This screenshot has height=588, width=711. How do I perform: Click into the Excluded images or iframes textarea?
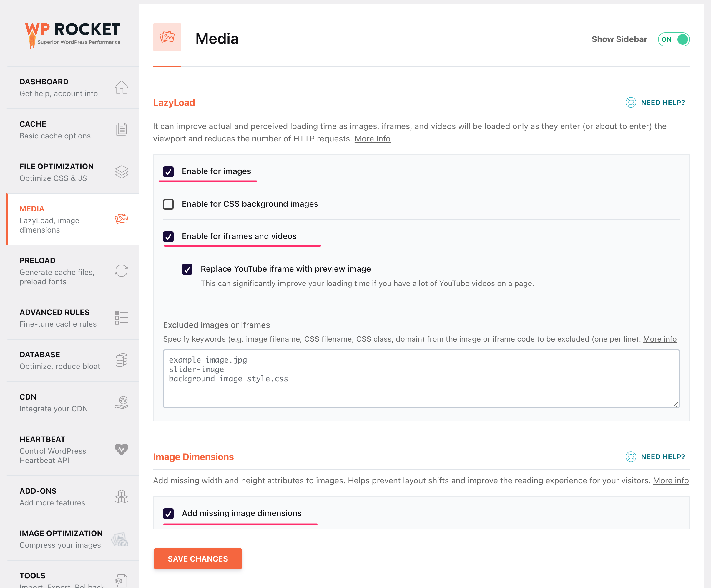421,378
